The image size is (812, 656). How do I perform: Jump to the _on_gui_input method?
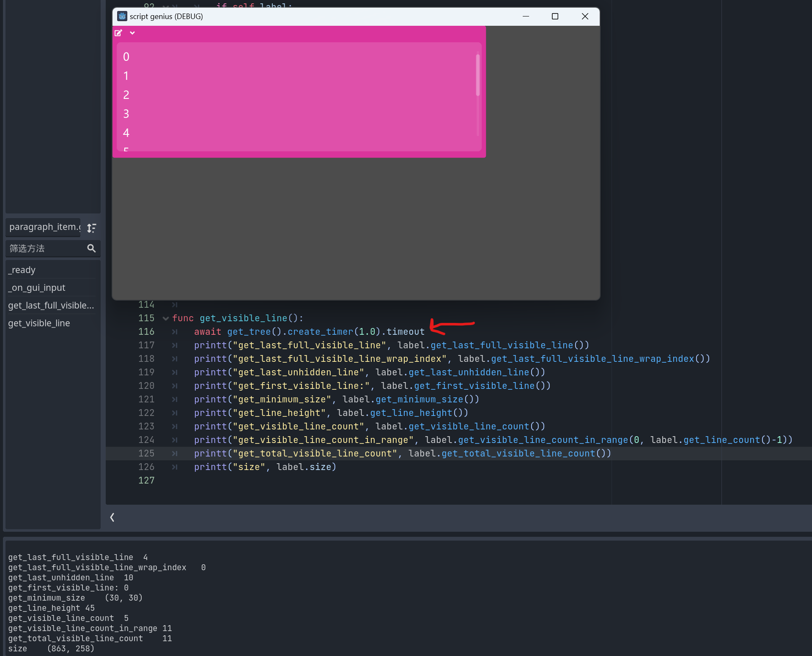pos(37,288)
